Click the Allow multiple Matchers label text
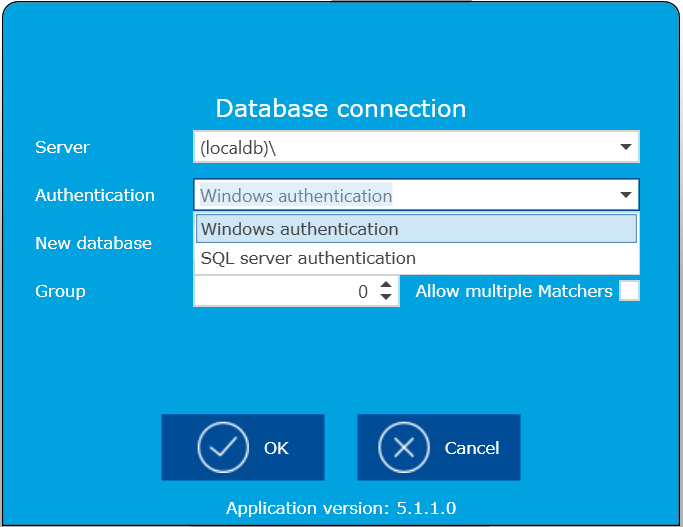The height and width of the screenshot is (527, 683). [514, 291]
